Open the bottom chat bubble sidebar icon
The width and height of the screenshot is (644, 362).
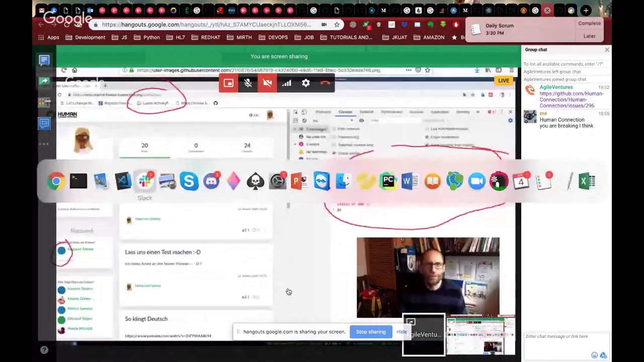click(x=44, y=123)
